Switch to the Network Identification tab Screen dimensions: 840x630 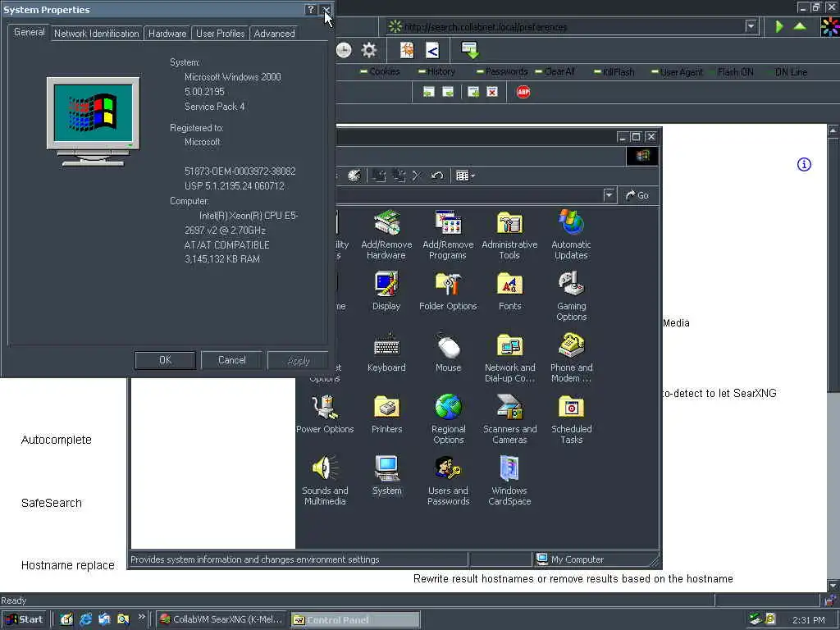[97, 33]
